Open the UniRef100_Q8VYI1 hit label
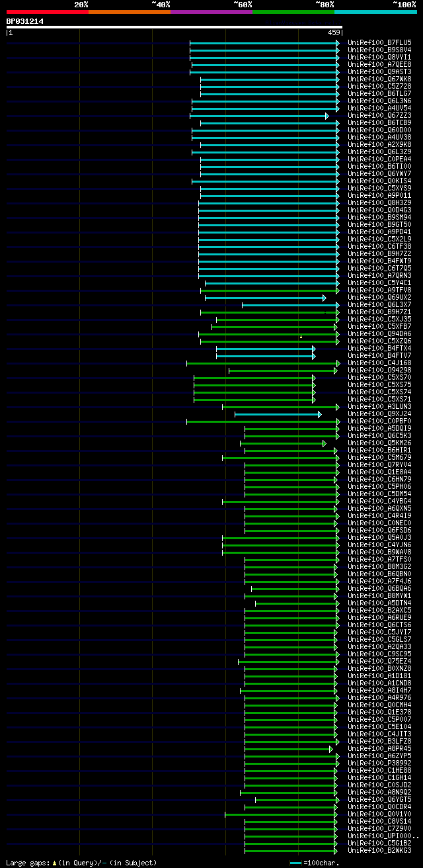The width and height of the screenshot is (423, 868). point(379,57)
